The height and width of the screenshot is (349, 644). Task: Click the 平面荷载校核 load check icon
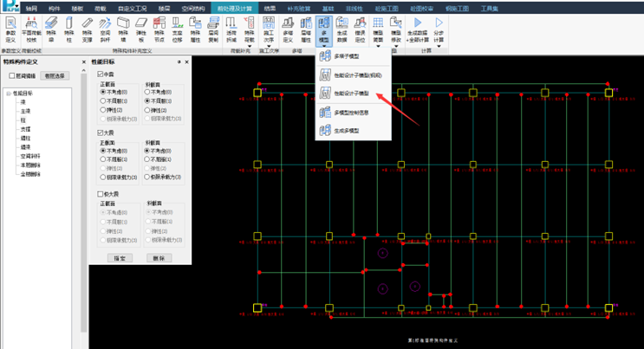[x=31, y=29]
